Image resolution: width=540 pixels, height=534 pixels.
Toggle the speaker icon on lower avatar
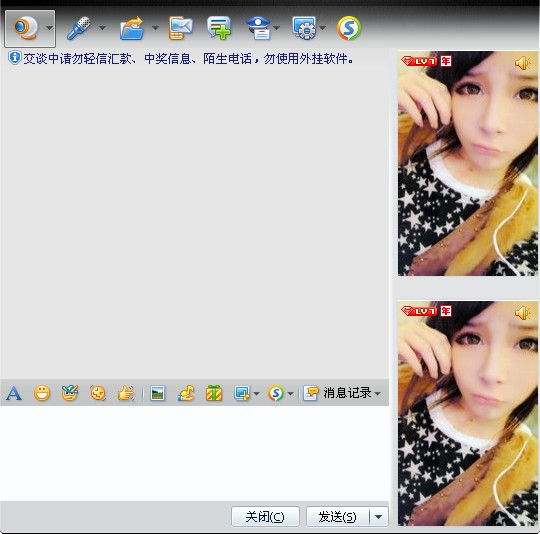click(523, 313)
